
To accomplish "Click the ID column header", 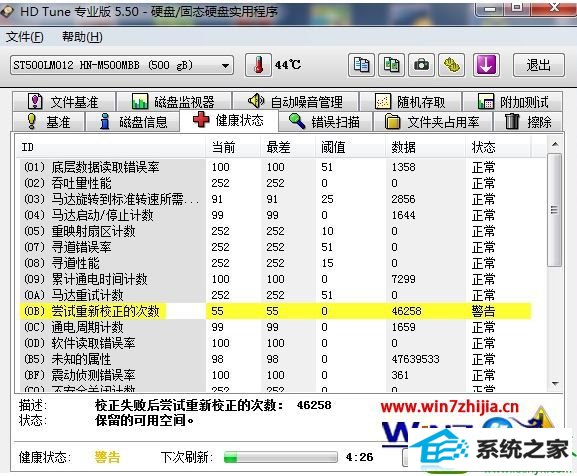I will 110,147.
